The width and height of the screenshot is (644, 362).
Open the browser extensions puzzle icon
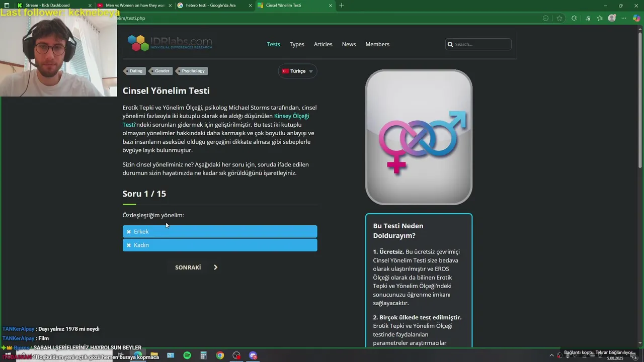(x=574, y=18)
